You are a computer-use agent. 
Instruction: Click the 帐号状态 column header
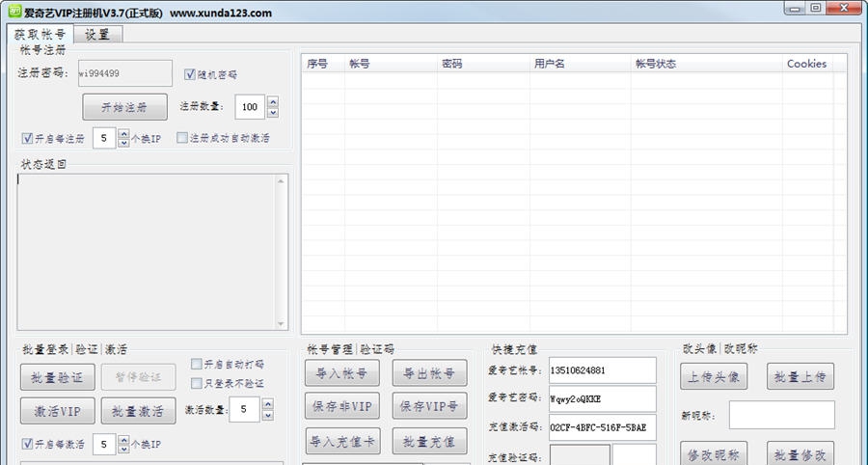tap(706, 64)
